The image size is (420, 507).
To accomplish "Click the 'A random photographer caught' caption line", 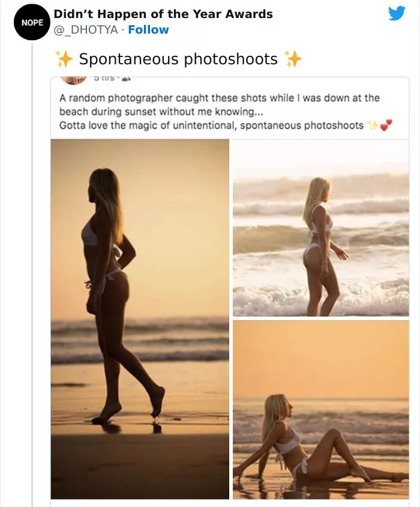I will pyautogui.click(x=219, y=98).
